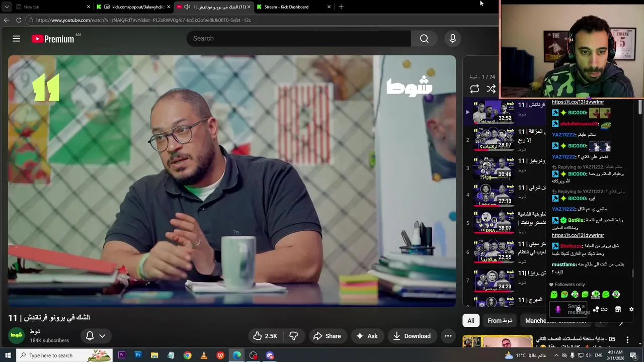Open Windows Start menu
This screenshot has width=644, height=362.
point(8,355)
